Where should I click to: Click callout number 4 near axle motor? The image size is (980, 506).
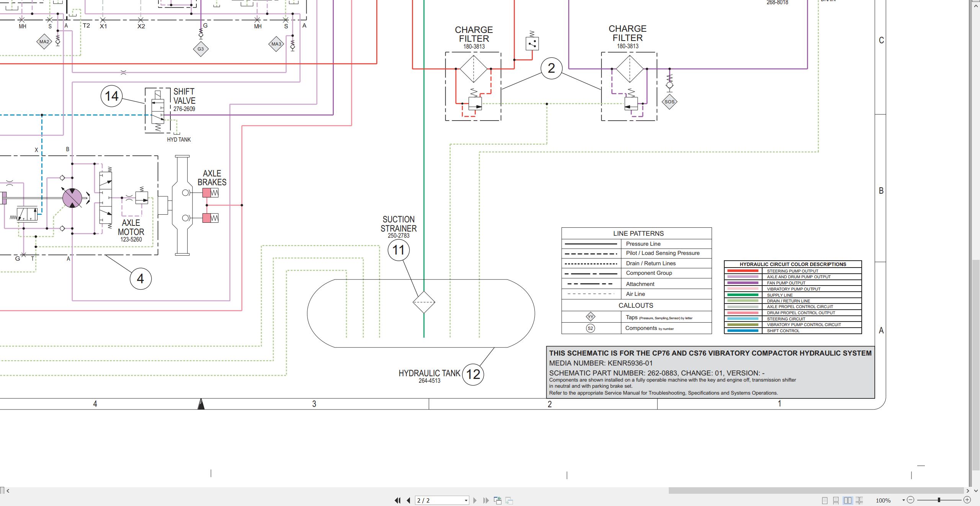pos(140,278)
